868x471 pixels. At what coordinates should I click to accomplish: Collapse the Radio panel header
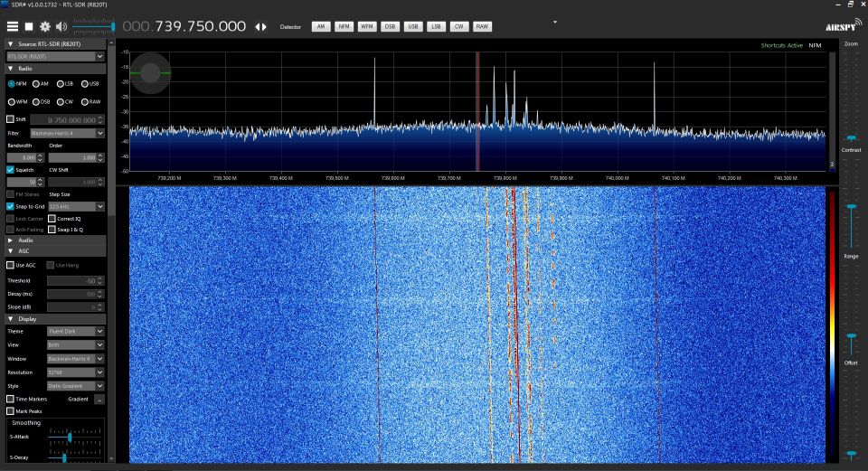[11, 68]
